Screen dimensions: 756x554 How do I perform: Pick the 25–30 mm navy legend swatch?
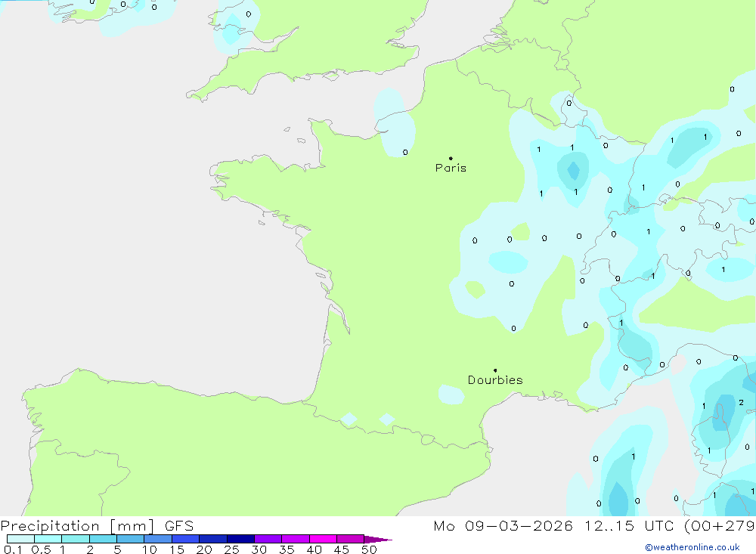(240, 539)
